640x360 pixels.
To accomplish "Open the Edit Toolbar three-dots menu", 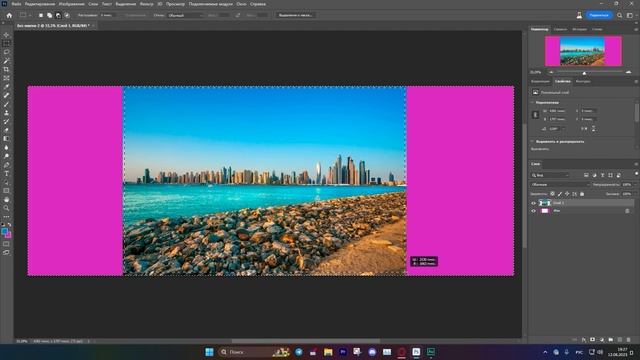I will pos(6,217).
